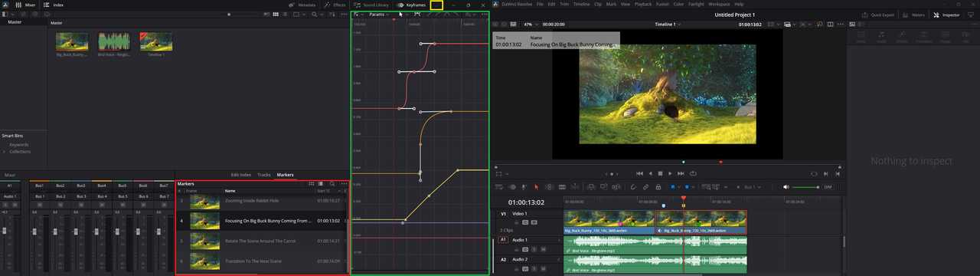This screenshot has width=980, height=276.
Task: Search markers with the magnifier icon
Action: pos(332,184)
